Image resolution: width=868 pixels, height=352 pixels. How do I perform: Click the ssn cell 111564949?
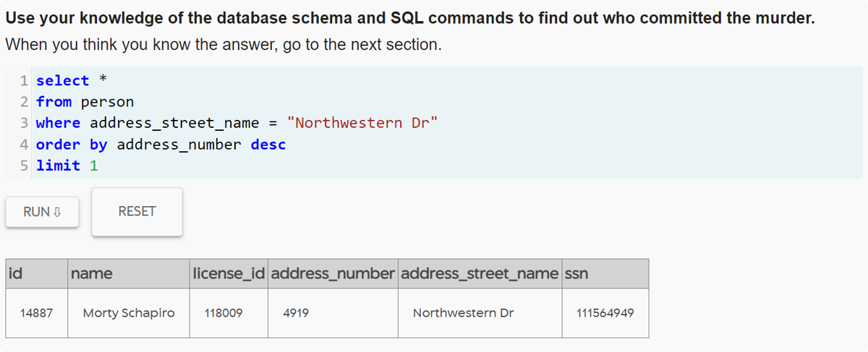click(605, 313)
